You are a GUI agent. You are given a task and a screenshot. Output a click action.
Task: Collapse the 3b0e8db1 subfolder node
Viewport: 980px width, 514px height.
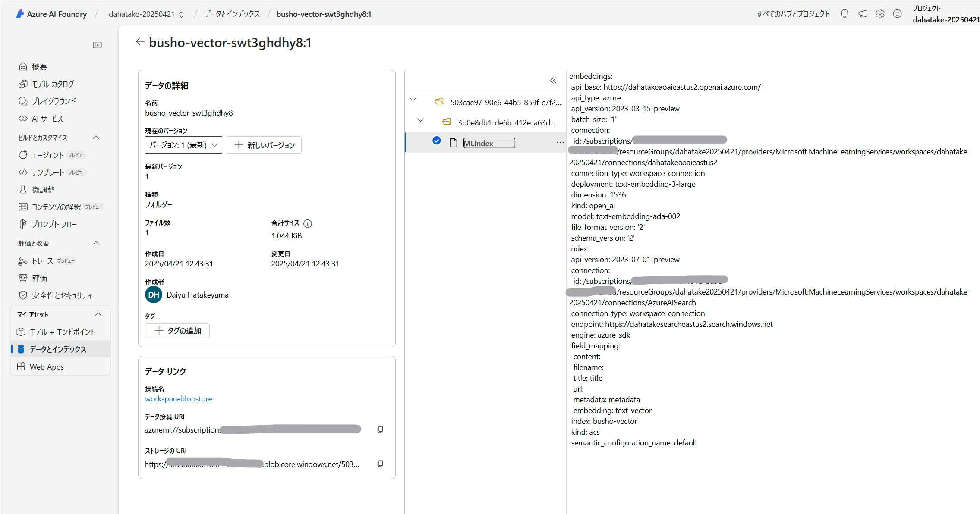coord(420,120)
